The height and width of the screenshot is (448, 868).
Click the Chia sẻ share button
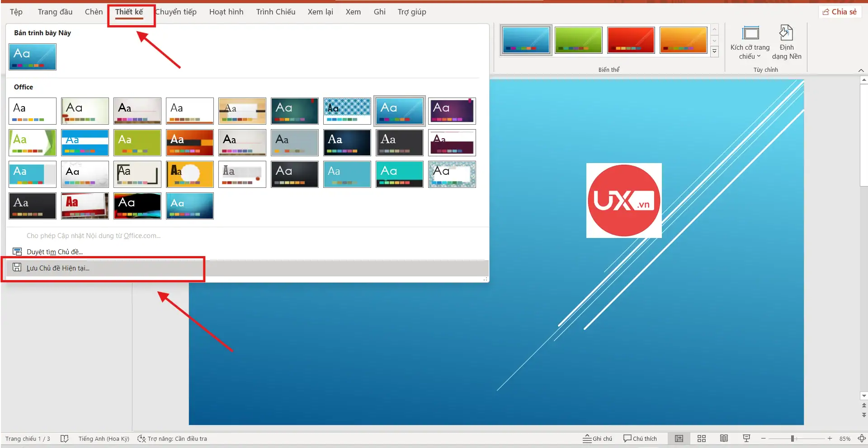(840, 12)
